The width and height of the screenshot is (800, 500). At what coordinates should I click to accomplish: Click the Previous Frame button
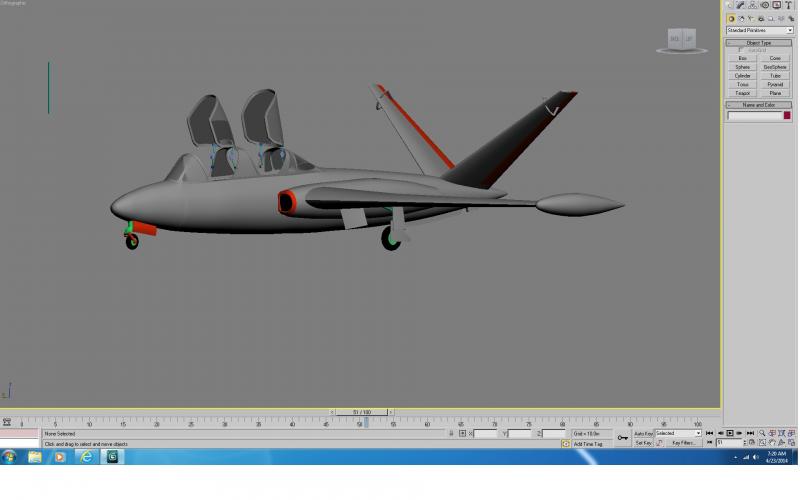[720, 433]
